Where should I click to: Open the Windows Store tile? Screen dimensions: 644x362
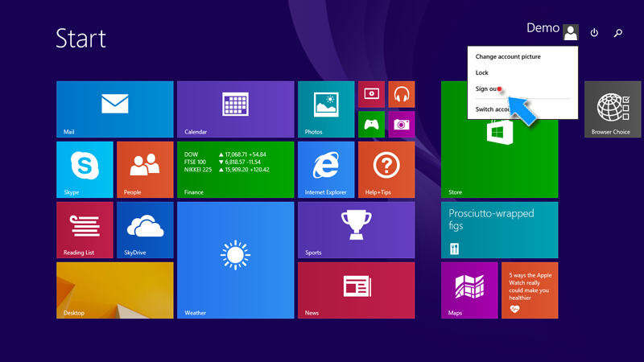[x=499, y=149]
